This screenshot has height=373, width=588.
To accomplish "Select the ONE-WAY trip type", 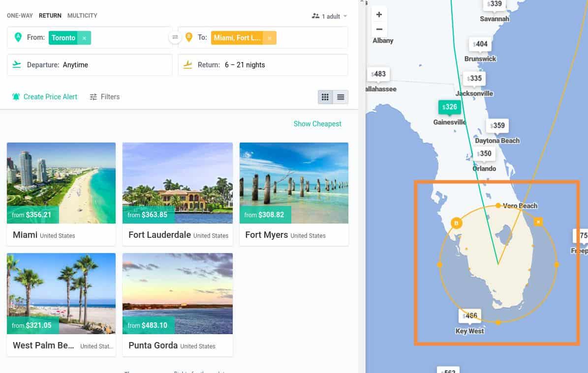I will [x=20, y=16].
